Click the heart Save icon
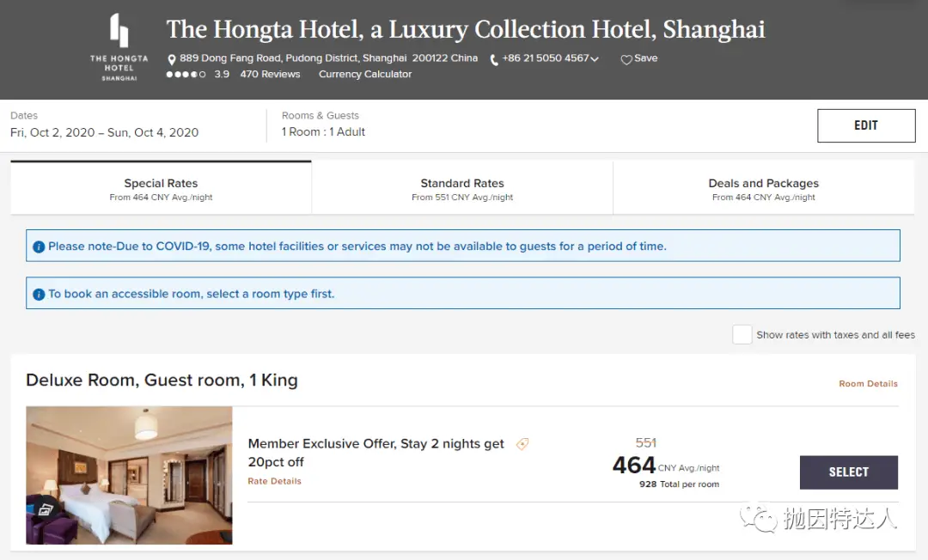 (x=626, y=59)
